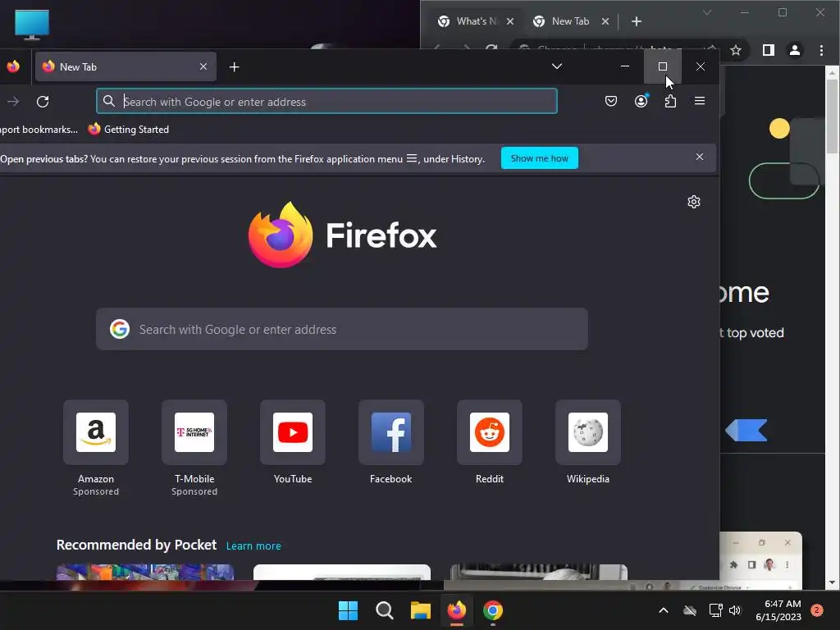Screen dimensions: 840x630
Task: Toggle Chrome side panel icon
Action: 768,50
